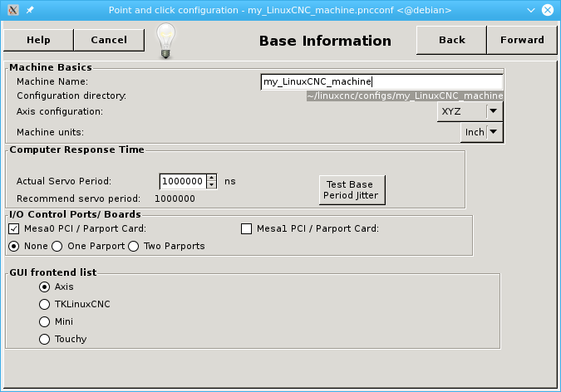Choose the Touchy GUI frontend
Viewport: 561px width, 392px height.
45,339
